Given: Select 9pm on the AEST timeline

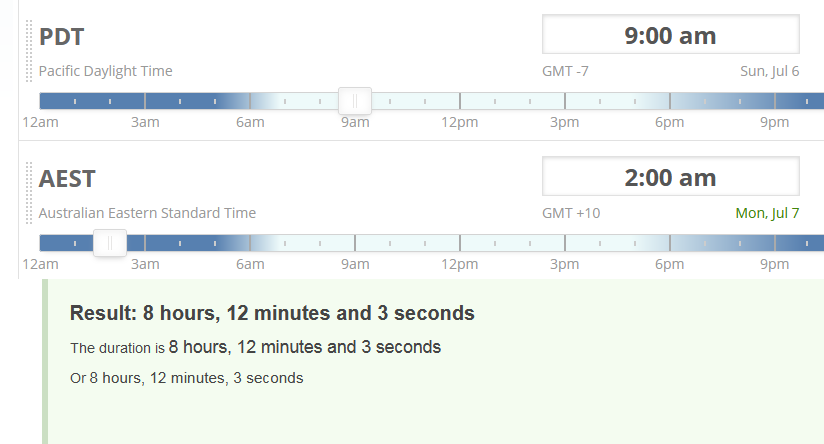Looking at the screenshot, I should click(775, 243).
